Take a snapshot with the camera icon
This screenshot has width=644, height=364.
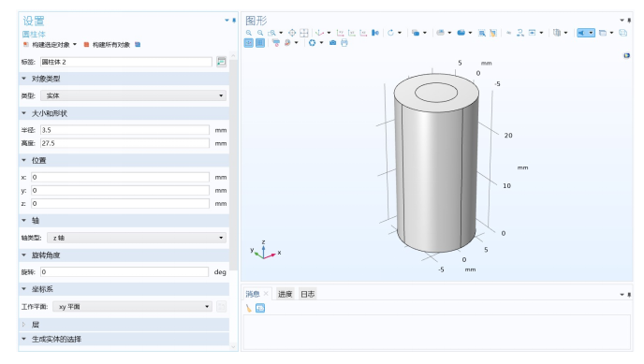pos(332,43)
